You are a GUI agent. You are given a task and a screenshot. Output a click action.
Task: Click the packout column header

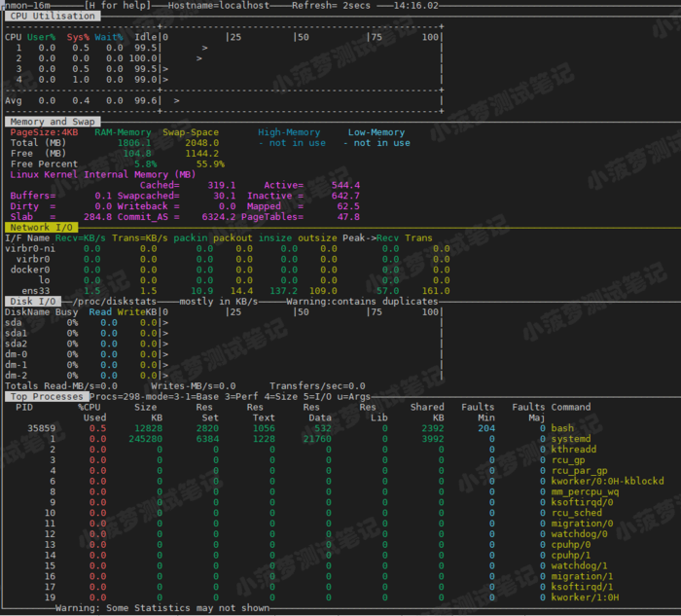tap(233, 238)
